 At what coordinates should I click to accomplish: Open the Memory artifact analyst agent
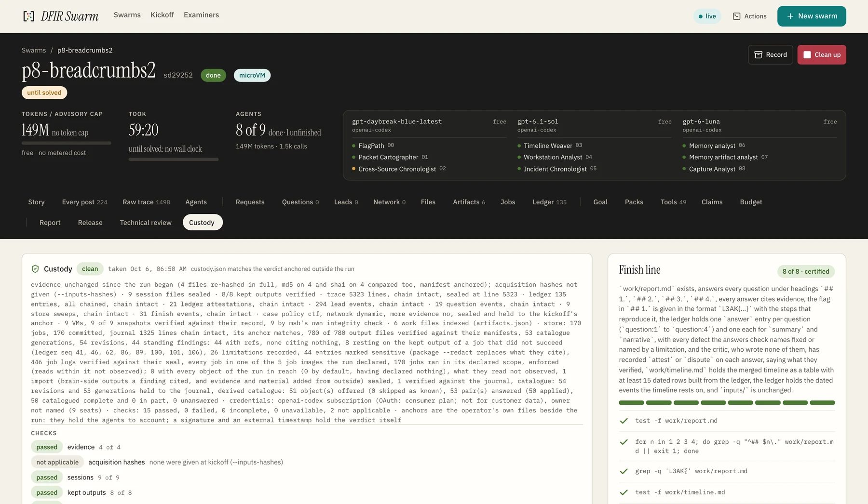pyautogui.click(x=725, y=157)
